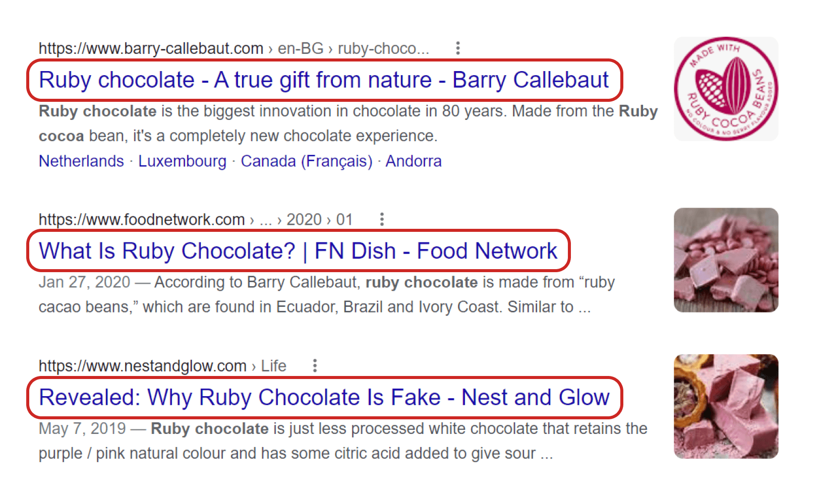This screenshot has width=817, height=504.
Task: Click the barry-callebaut.com URL breadcrumb
Action: 151,48
